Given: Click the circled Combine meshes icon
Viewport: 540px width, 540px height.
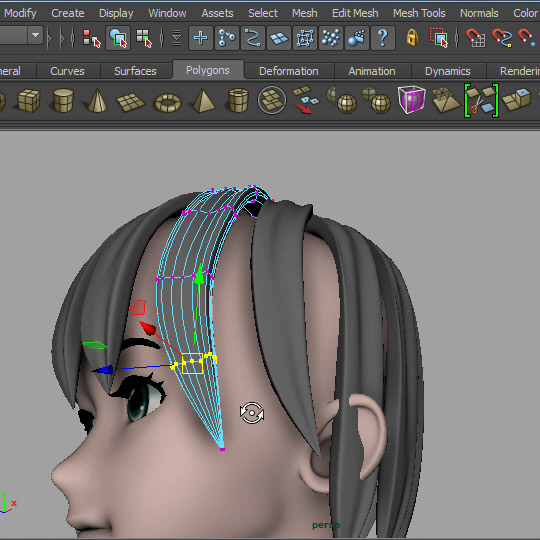Looking at the screenshot, I should 272,100.
